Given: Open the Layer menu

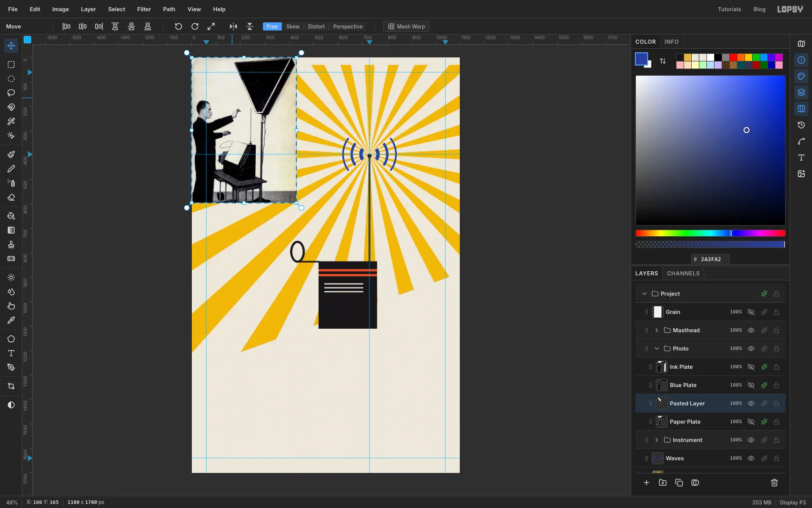Looking at the screenshot, I should click(88, 9).
